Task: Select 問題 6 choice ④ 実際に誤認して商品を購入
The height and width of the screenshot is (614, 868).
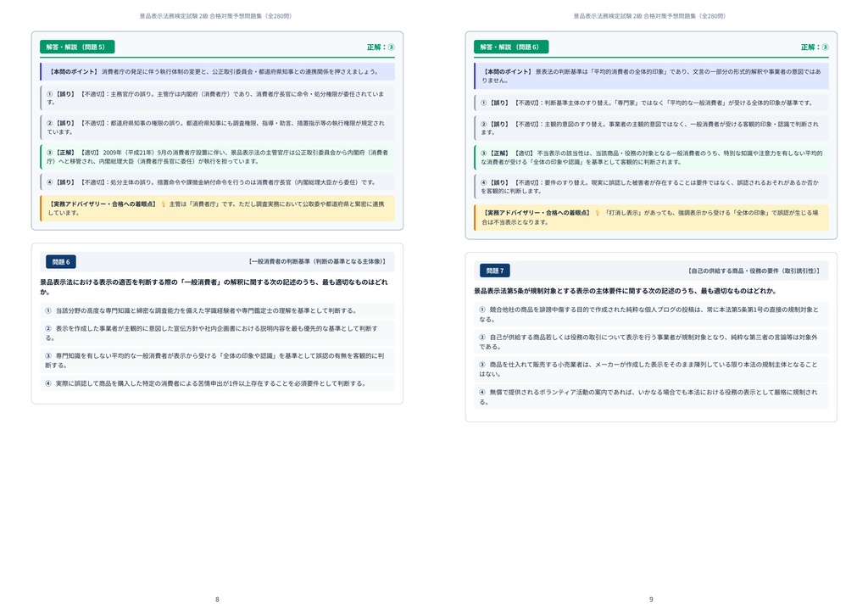Action: pos(217,383)
